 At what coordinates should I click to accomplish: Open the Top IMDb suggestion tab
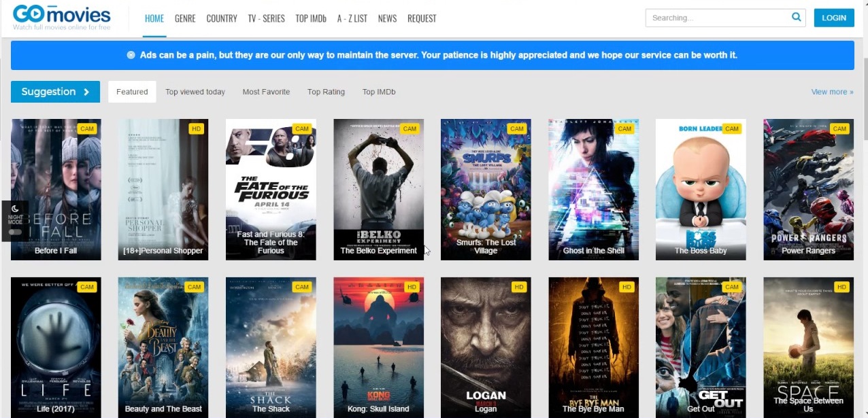378,92
